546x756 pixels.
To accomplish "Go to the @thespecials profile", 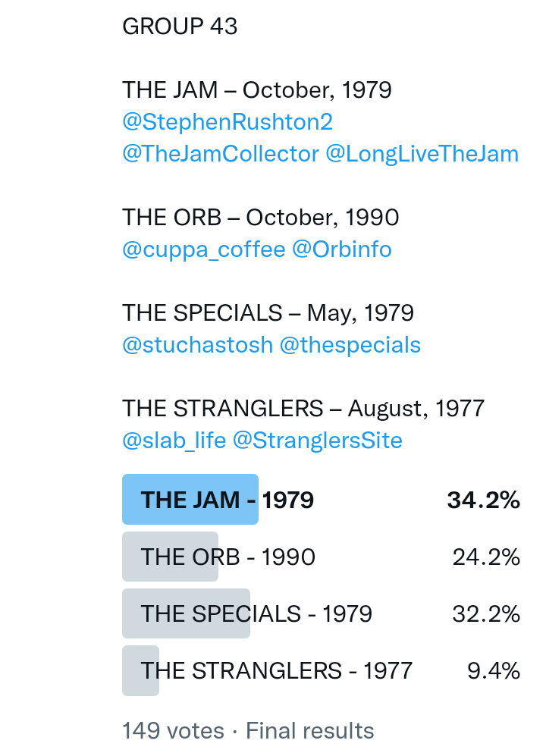I will 350,345.
